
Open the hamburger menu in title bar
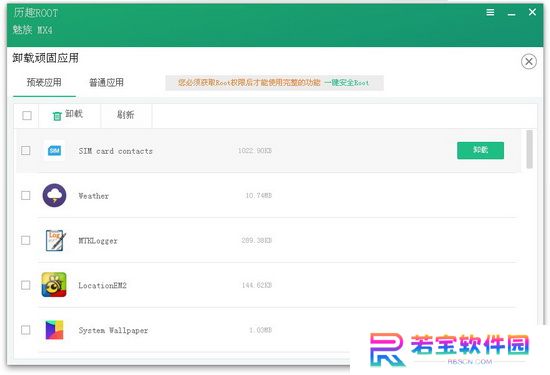[490, 13]
